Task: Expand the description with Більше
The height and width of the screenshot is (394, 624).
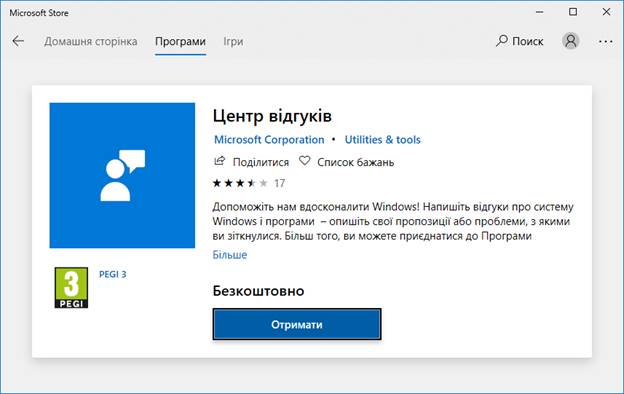Action: point(230,255)
